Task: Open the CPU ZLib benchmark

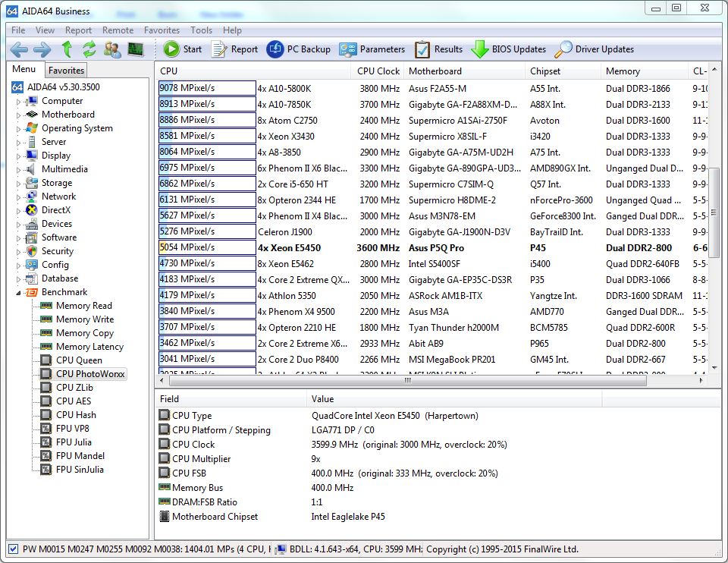Action: click(x=75, y=388)
